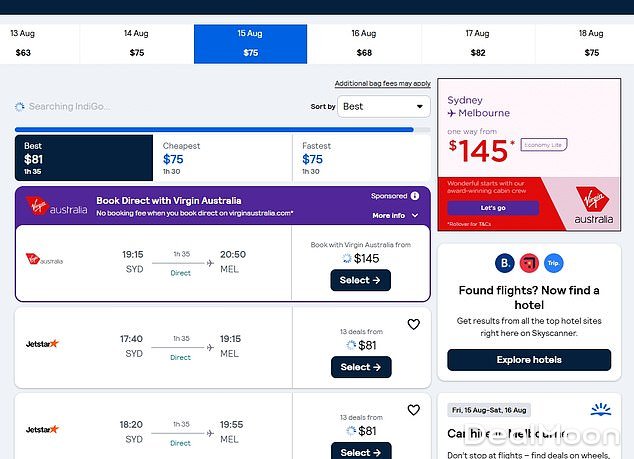Viewport: 634px width, 459px height.
Task: Click the Jetstar logo on 17:40 flight
Action: [x=43, y=344]
